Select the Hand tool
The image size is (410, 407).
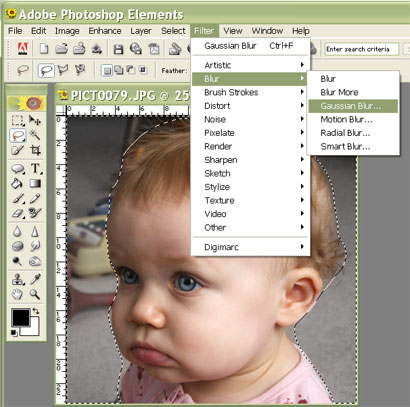[x=17, y=294]
